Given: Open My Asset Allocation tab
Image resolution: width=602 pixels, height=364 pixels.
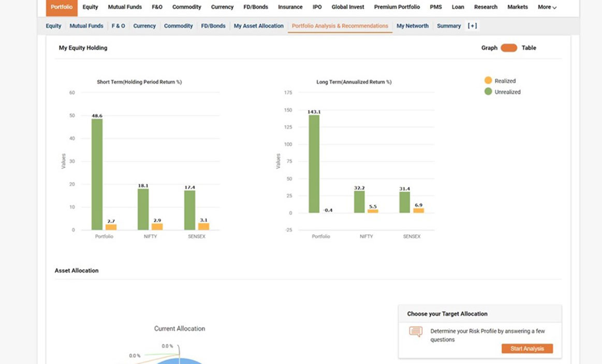Looking at the screenshot, I should click(x=258, y=26).
